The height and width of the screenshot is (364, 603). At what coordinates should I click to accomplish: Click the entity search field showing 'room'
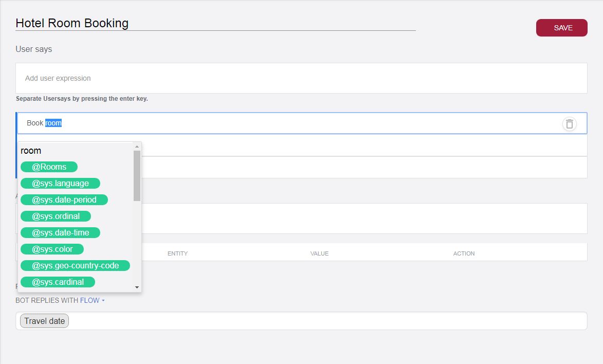coord(75,151)
